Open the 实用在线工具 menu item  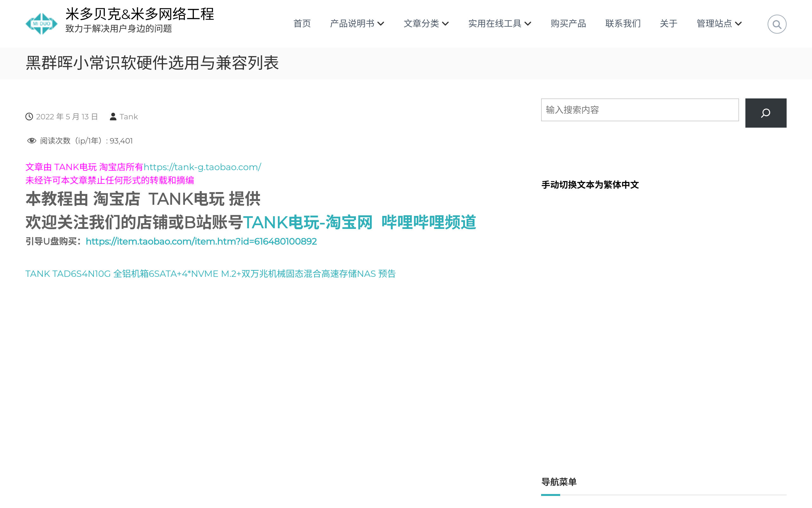click(x=494, y=23)
